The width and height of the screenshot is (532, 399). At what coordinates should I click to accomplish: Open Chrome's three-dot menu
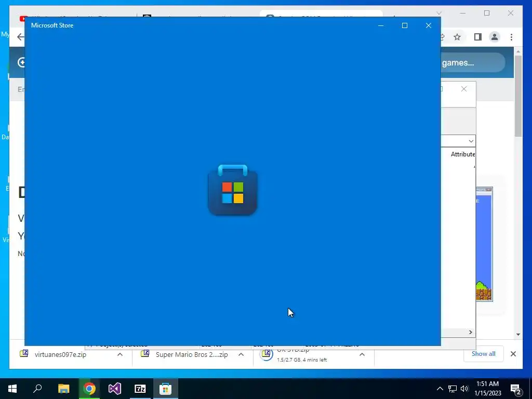point(511,37)
